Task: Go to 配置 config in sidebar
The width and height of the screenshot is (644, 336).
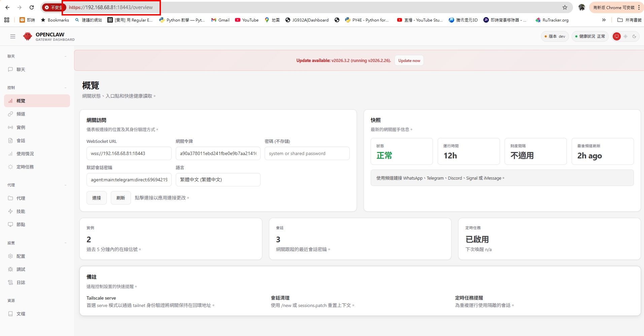Action: (x=21, y=256)
